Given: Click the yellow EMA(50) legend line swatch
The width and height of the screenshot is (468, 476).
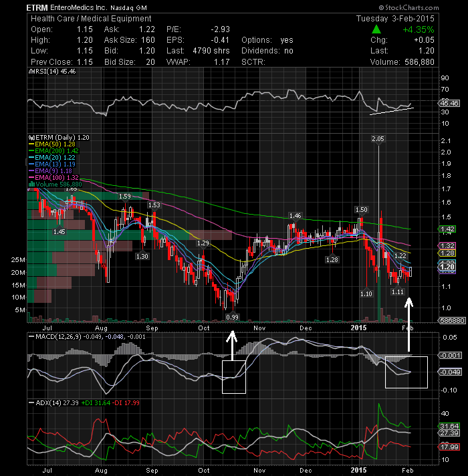Looking at the screenshot, I should click(x=31, y=144).
